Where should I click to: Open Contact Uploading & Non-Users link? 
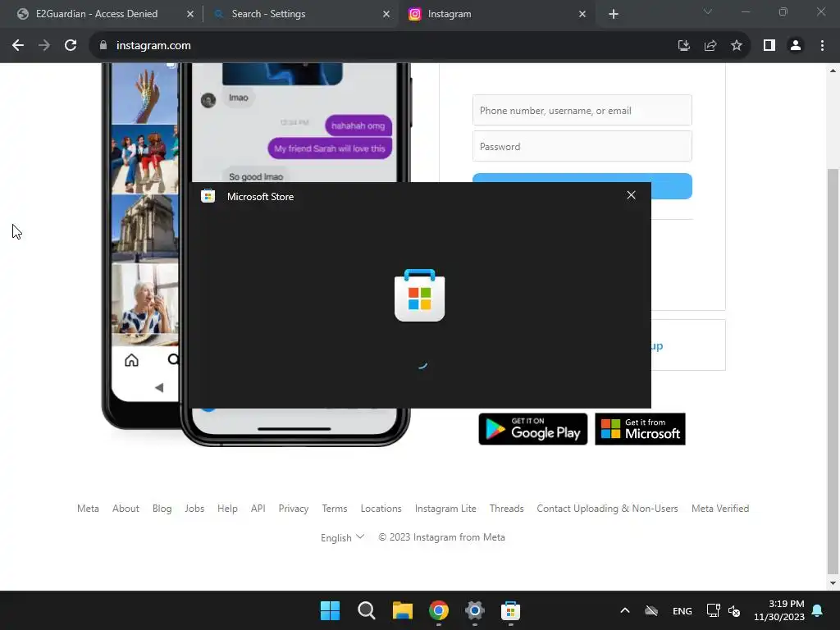[x=608, y=509]
